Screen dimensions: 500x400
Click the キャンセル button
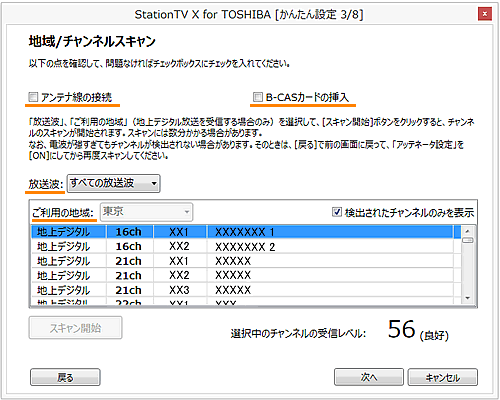[x=443, y=377]
